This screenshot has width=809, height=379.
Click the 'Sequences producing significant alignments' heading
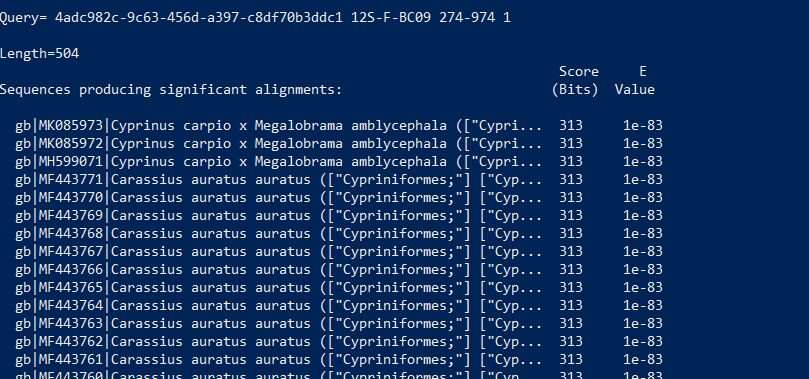[171, 90]
